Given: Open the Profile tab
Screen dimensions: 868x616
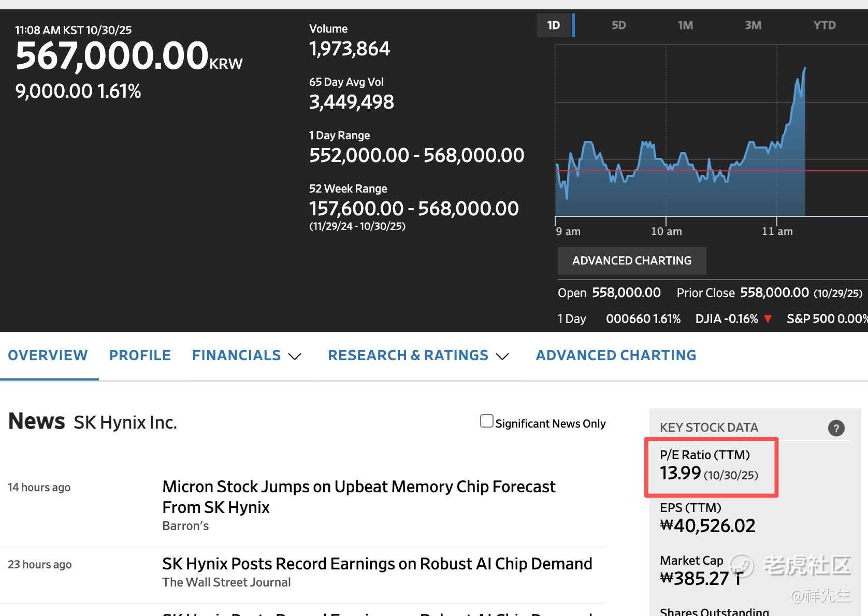Looking at the screenshot, I should pos(140,356).
